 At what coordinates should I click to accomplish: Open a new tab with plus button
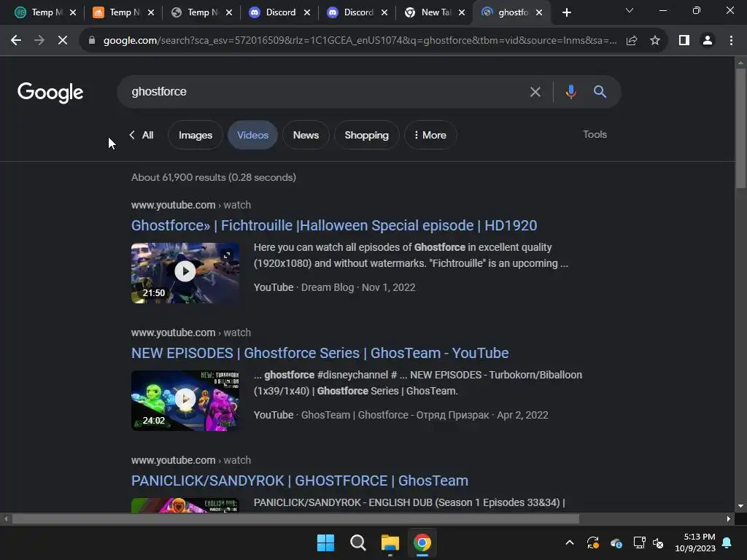pos(566,12)
